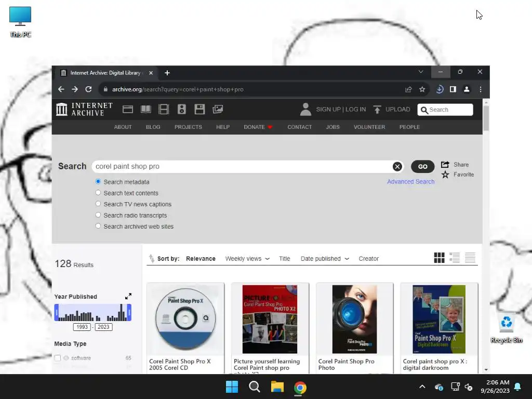Select Search TV news captions option
Image resolution: width=532 pixels, height=399 pixels.
98,204
